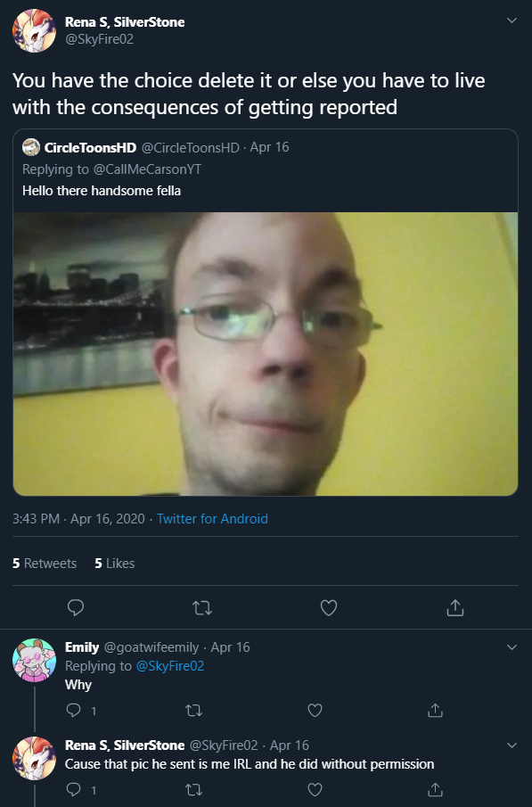Open Emily's profile avatar

pyautogui.click(x=34, y=660)
